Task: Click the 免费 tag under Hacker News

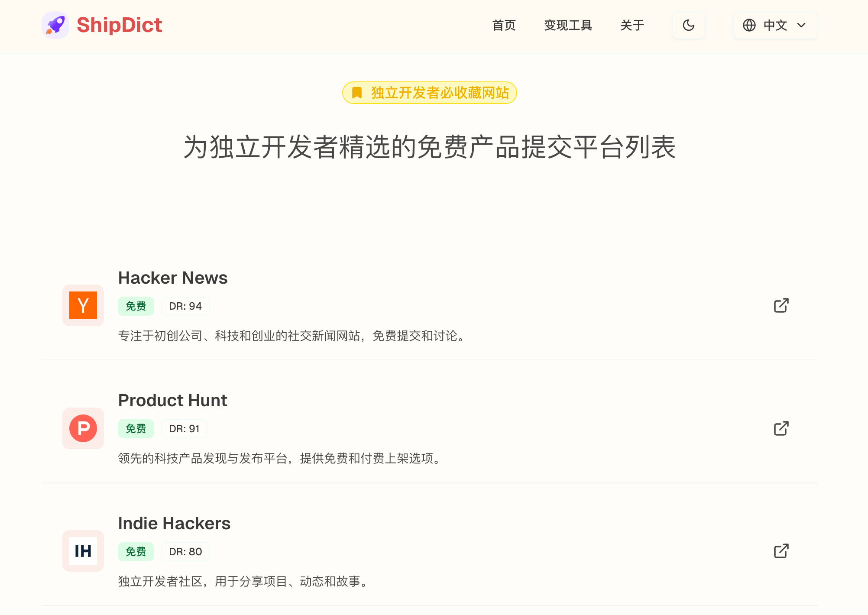Action: (136, 306)
